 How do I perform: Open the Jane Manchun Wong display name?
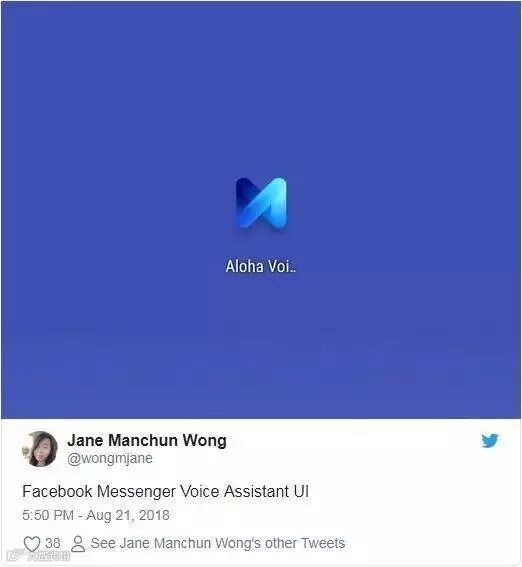click(147, 440)
